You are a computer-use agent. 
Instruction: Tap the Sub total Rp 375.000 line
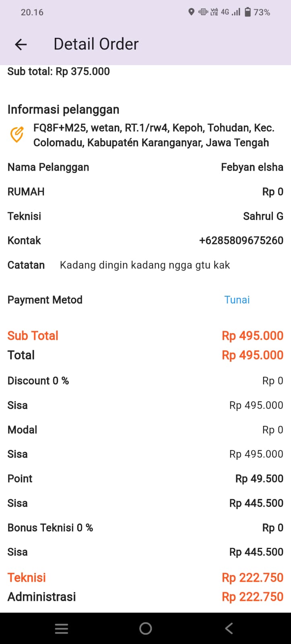point(59,72)
